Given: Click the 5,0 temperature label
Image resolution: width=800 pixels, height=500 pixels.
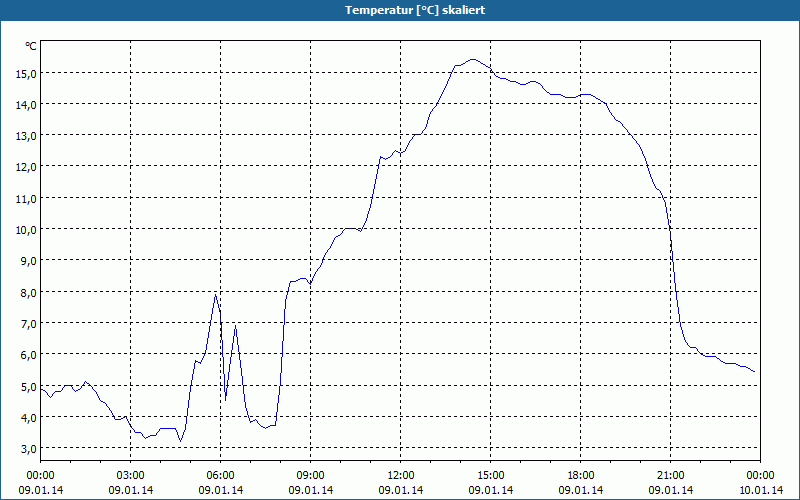Looking at the screenshot, I should (x=29, y=386).
